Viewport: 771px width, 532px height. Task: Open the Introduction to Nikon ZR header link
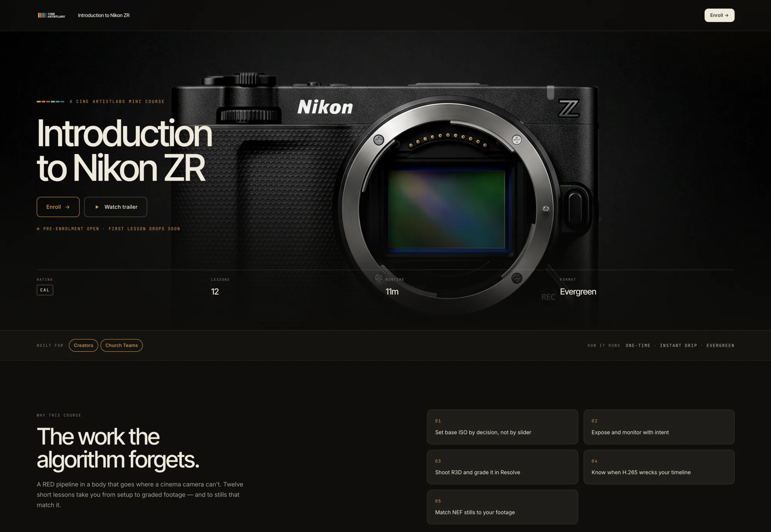(104, 15)
